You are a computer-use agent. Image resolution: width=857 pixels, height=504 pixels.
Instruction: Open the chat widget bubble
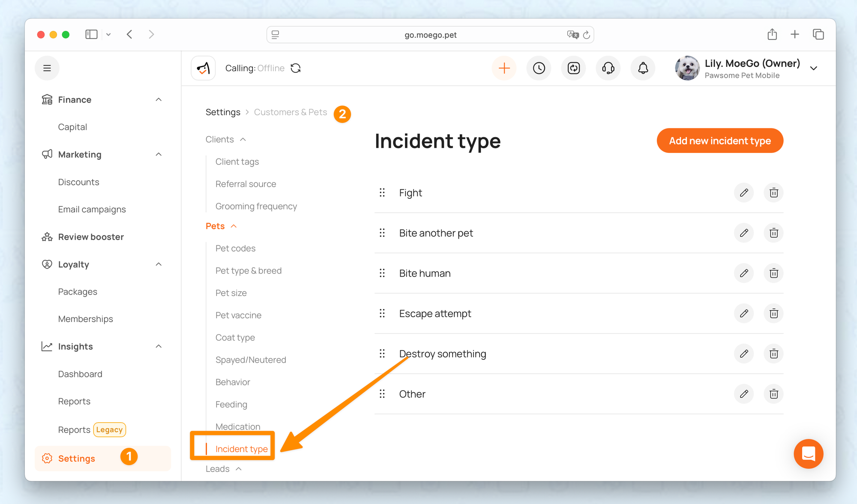[x=808, y=453]
